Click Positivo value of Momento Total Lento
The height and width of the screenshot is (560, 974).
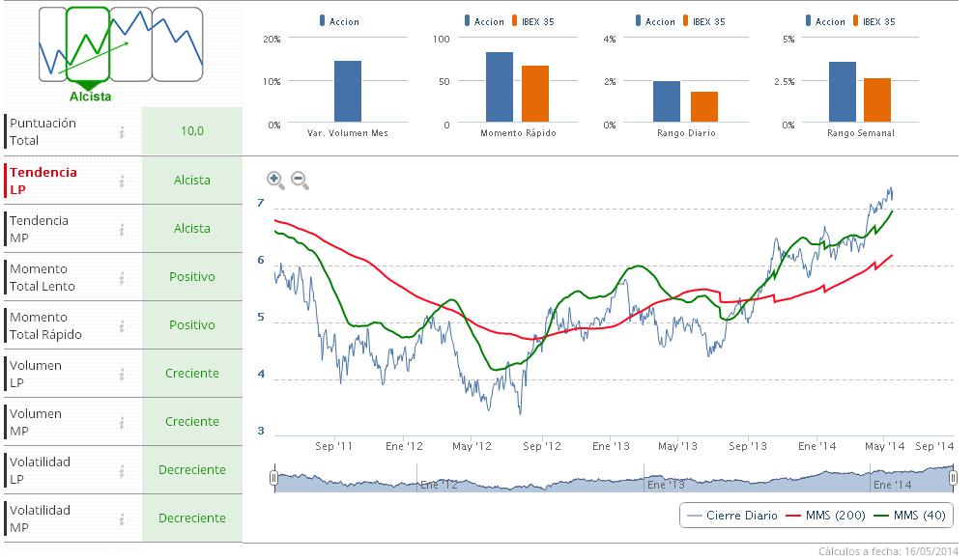(x=192, y=277)
